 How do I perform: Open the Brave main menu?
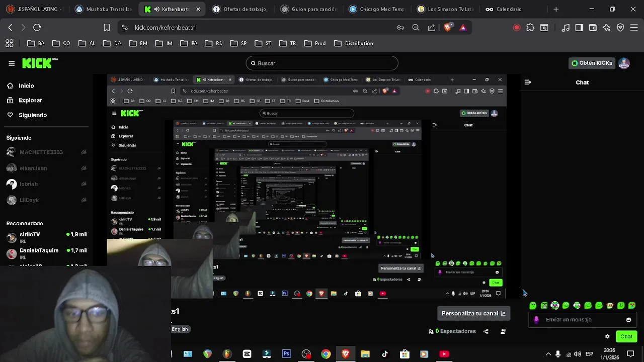pos(634,28)
